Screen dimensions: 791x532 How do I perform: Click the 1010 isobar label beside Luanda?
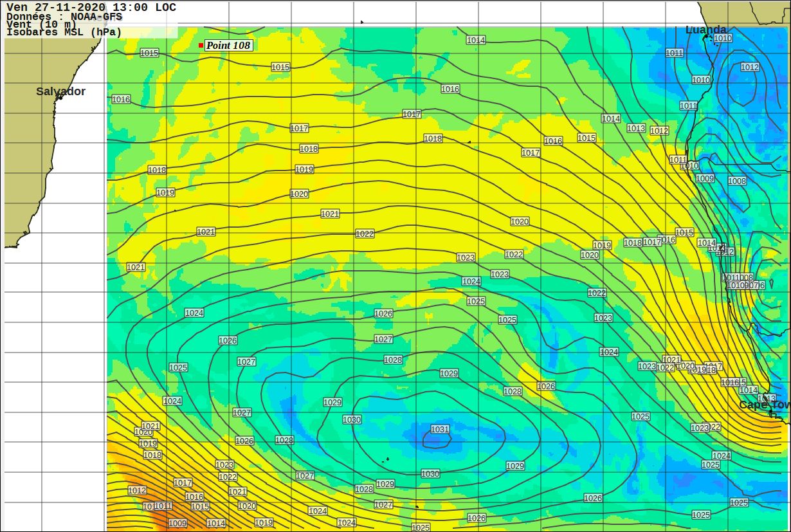click(x=723, y=39)
